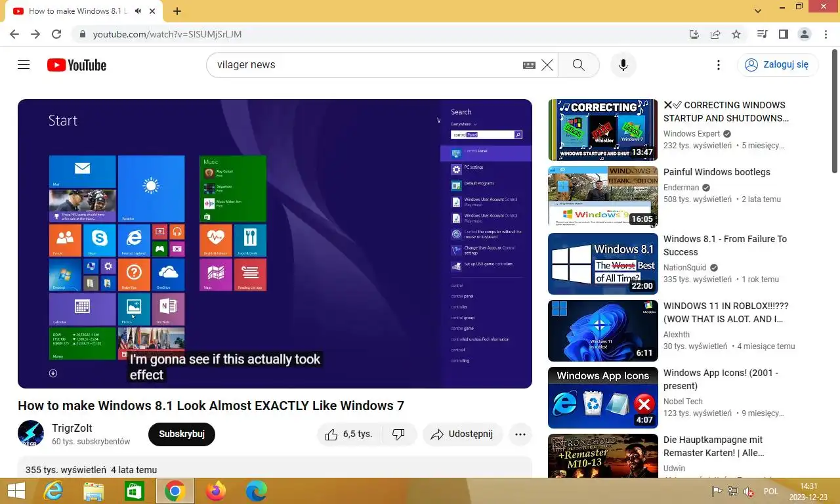Click the video title heading text

coord(211,406)
